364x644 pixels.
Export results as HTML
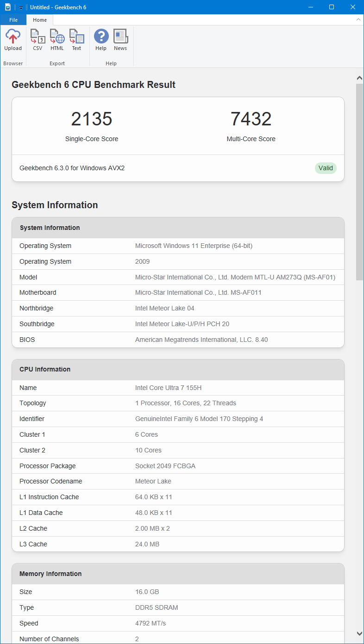[57, 40]
